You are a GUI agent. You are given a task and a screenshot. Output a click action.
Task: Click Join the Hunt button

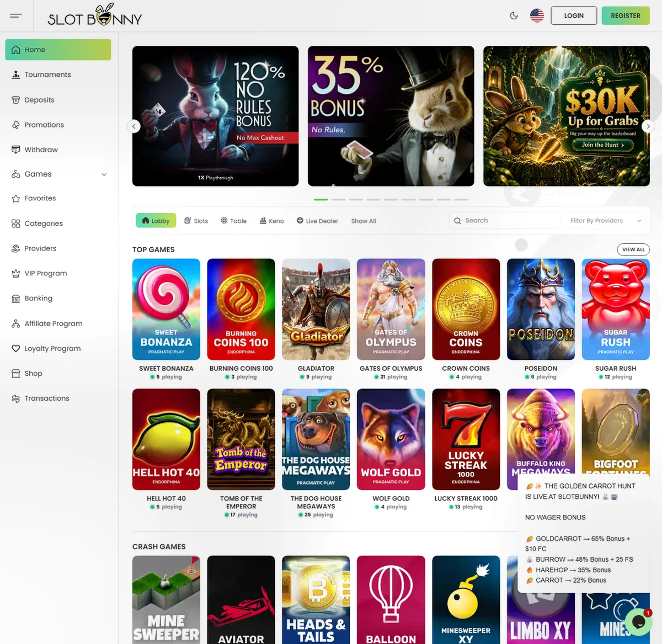[602, 145]
